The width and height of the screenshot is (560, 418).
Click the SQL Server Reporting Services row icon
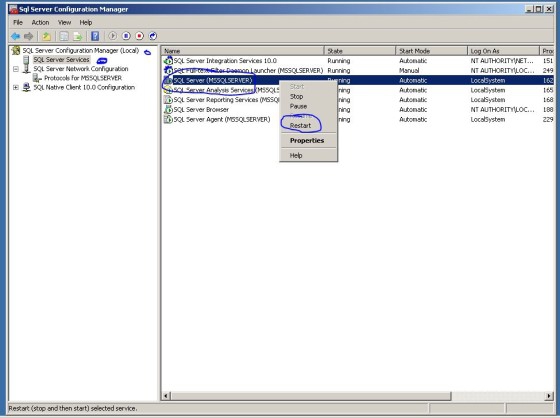tap(168, 100)
